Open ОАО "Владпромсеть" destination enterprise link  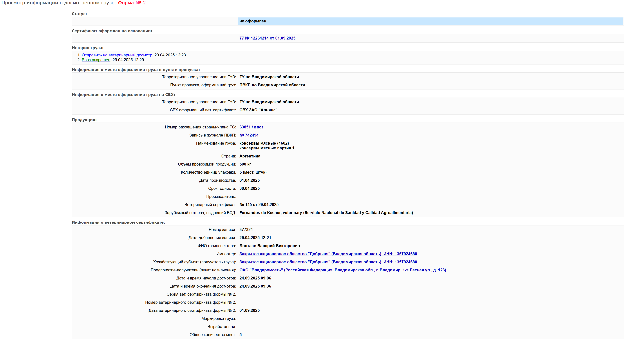click(x=343, y=270)
